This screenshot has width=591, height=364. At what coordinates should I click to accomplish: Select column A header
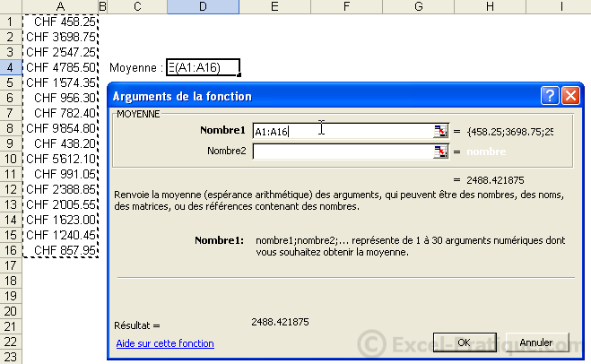point(60,6)
